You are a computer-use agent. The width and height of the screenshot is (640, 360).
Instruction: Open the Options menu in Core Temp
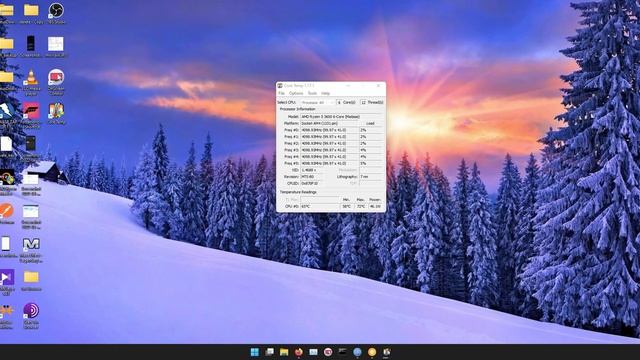click(296, 93)
